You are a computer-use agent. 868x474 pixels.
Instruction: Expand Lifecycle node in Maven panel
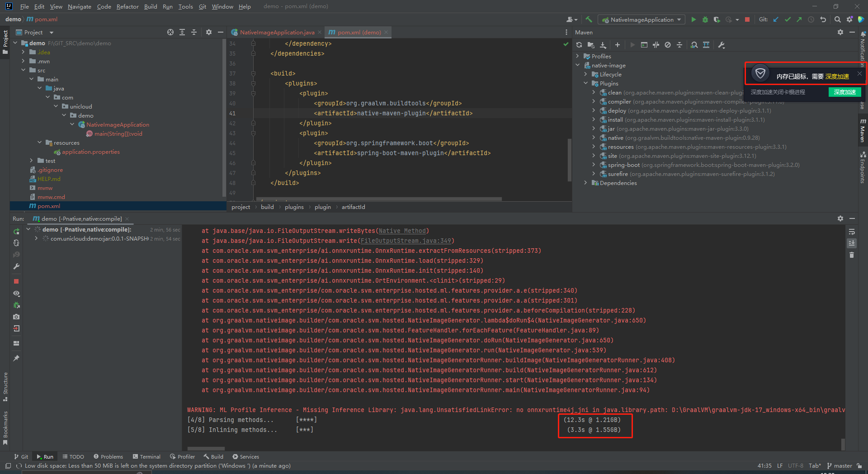[586, 74]
